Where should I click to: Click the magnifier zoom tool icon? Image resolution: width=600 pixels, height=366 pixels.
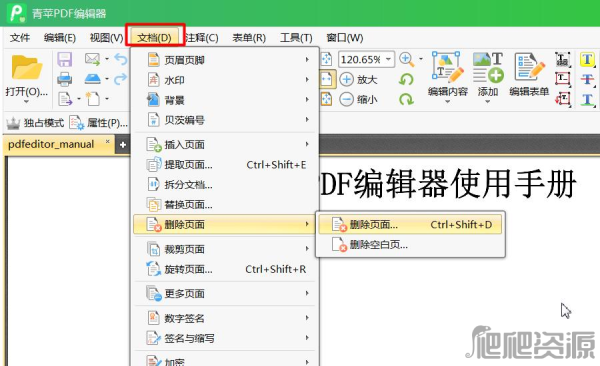[x=406, y=59]
